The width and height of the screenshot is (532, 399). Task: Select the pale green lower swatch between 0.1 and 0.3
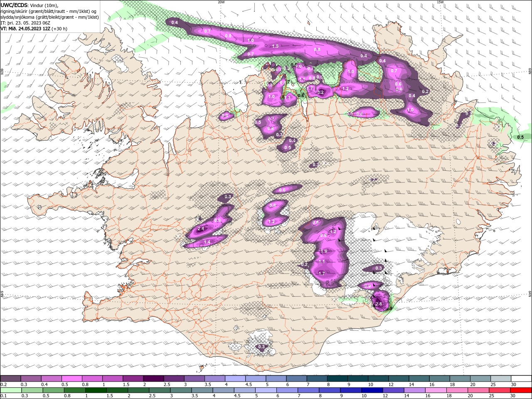[x=10, y=390]
